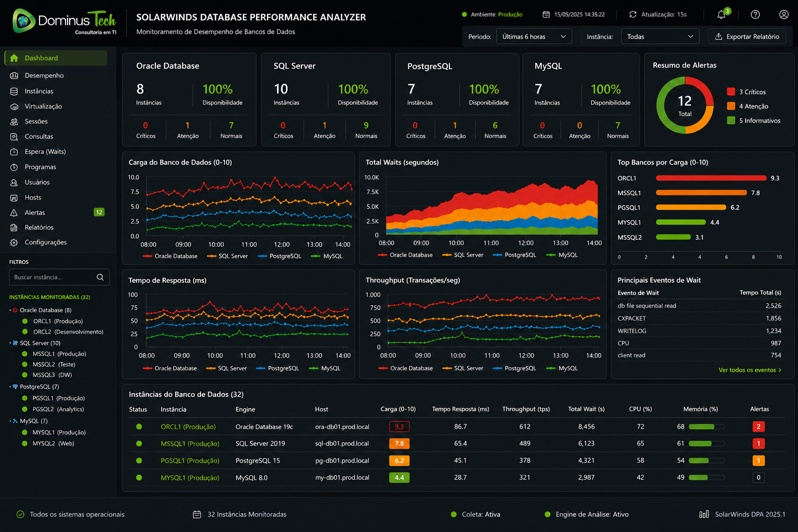Toggle MySQL legend in Total Waits chart

tap(562, 255)
